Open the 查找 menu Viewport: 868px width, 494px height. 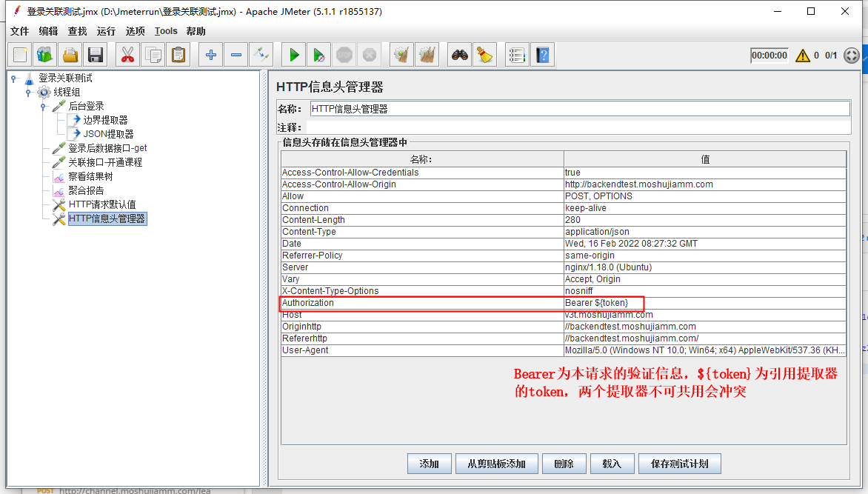pyautogui.click(x=77, y=31)
